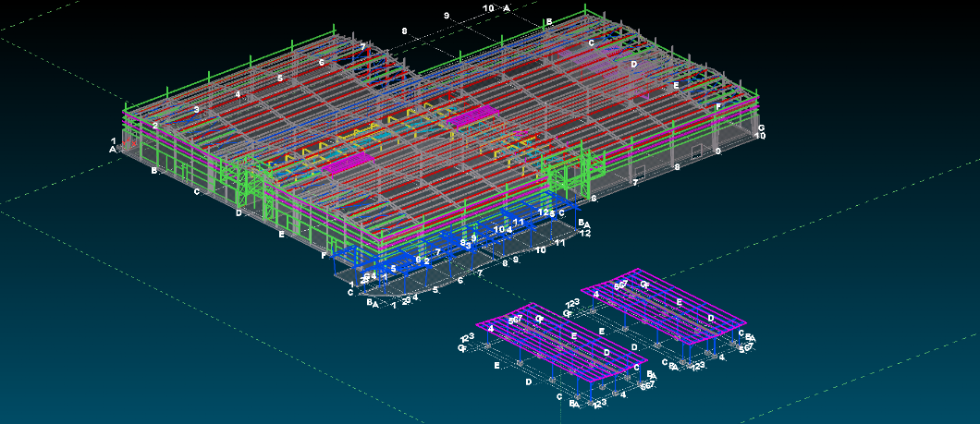Select grid label D on main building front edge

239,213
